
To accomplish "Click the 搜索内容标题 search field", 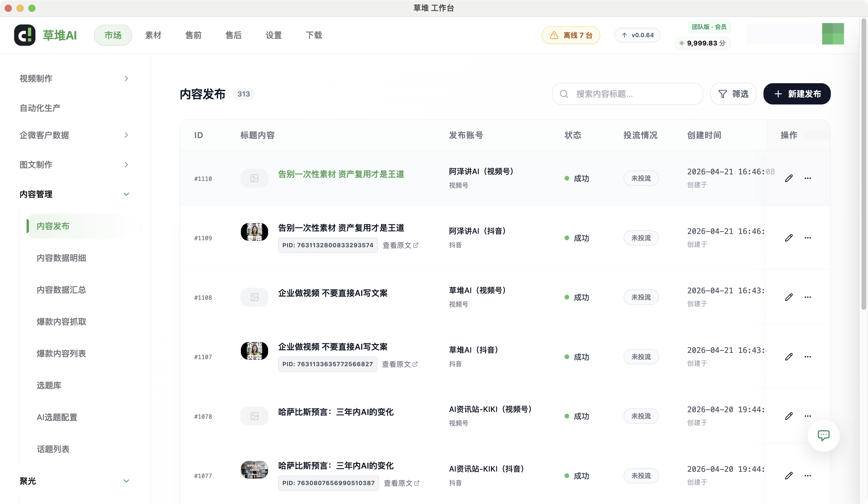I will point(628,94).
